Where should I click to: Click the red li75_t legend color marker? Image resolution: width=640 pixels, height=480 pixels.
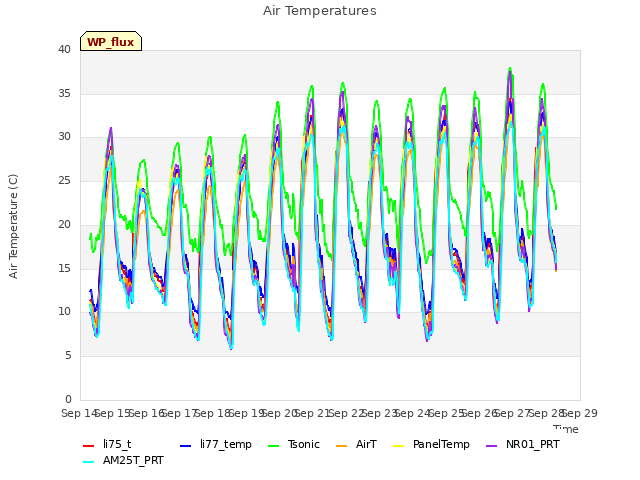click(x=89, y=446)
